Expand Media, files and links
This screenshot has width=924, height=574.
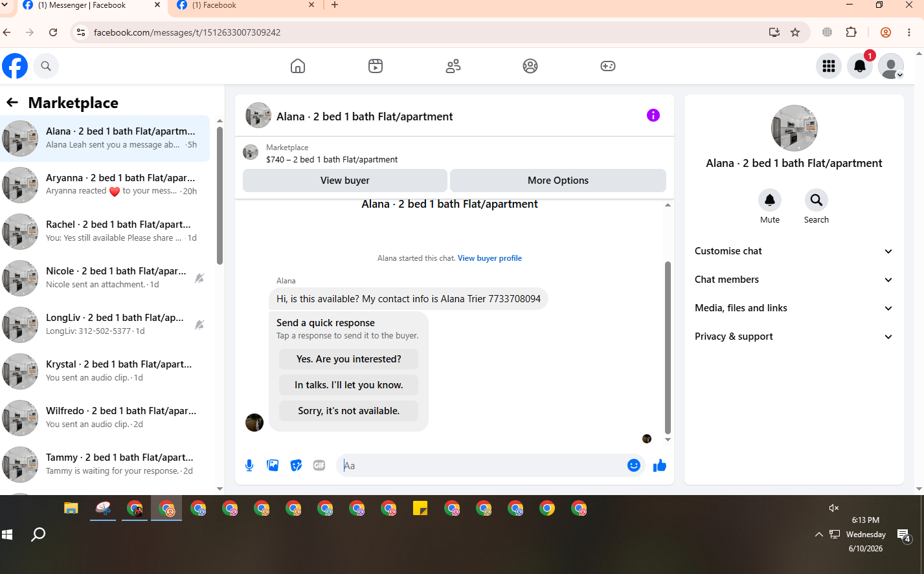coord(794,308)
